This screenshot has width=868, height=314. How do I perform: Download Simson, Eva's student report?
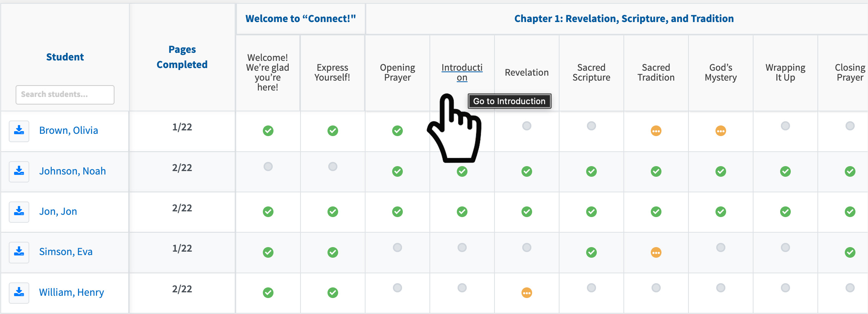pos(19,252)
